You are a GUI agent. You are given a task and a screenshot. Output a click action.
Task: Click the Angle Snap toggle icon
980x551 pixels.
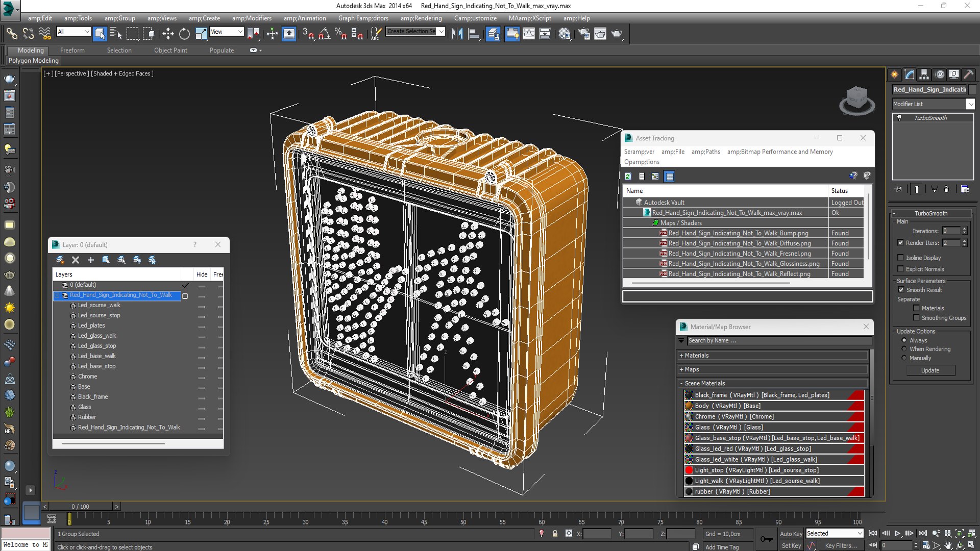(324, 34)
